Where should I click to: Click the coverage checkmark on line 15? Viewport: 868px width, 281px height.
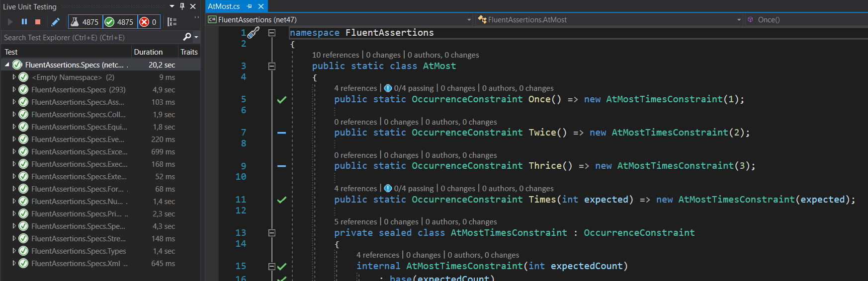pyautogui.click(x=282, y=267)
